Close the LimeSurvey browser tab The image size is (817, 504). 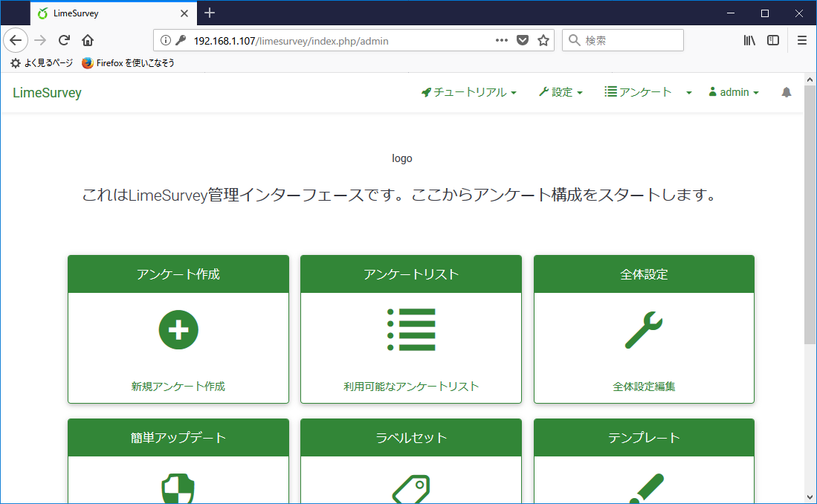(x=184, y=13)
